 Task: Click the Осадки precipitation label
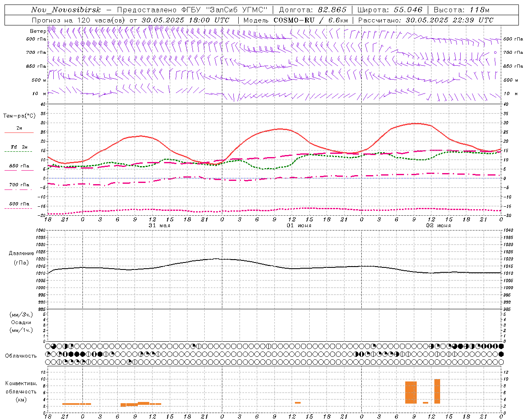tap(21, 322)
